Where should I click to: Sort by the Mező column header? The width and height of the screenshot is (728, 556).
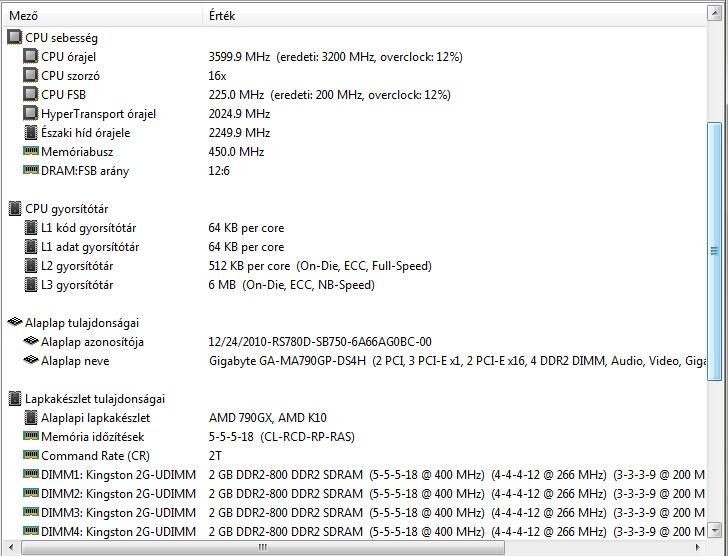[103, 16]
